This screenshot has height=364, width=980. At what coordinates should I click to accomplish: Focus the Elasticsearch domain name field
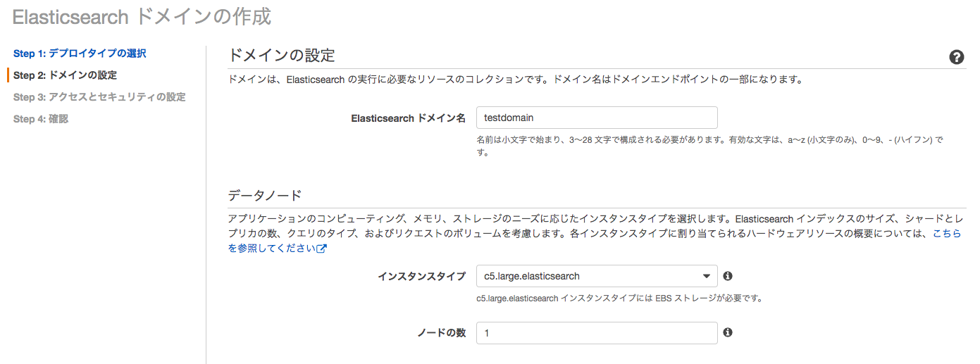(597, 118)
